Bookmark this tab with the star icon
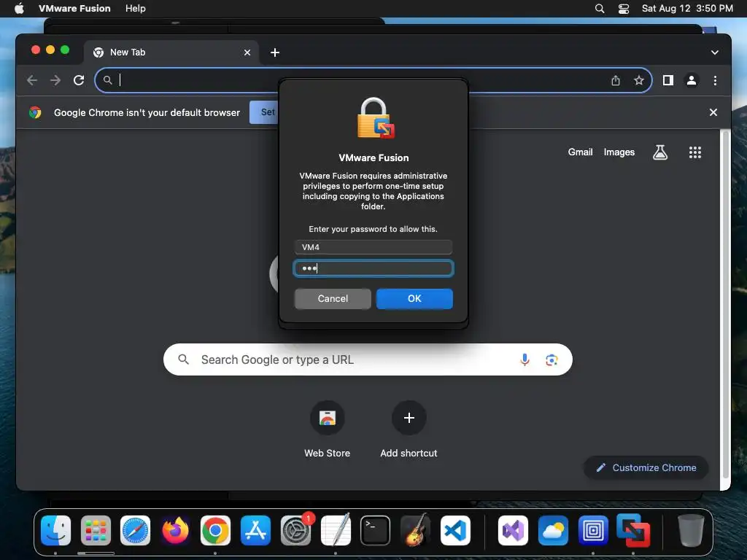This screenshot has width=747, height=560. click(639, 80)
